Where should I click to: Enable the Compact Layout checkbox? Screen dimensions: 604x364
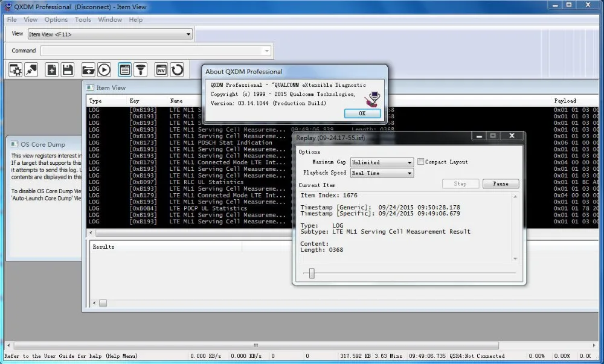[x=420, y=162]
